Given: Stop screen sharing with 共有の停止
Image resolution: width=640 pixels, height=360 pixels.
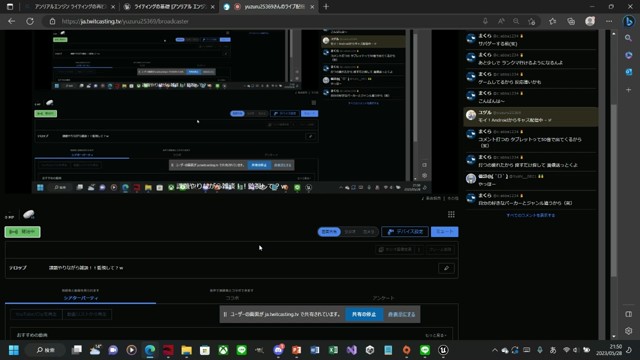Looking at the screenshot, I should [x=364, y=314].
